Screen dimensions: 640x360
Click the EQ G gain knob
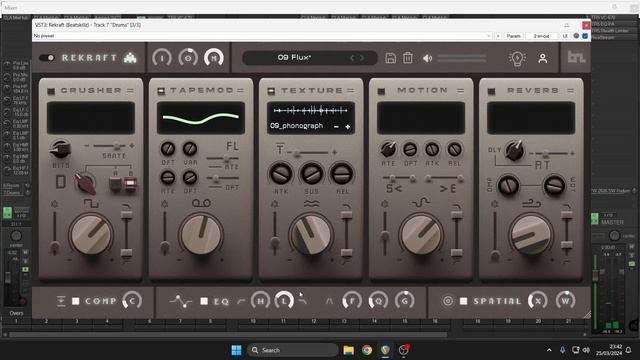[404, 301]
